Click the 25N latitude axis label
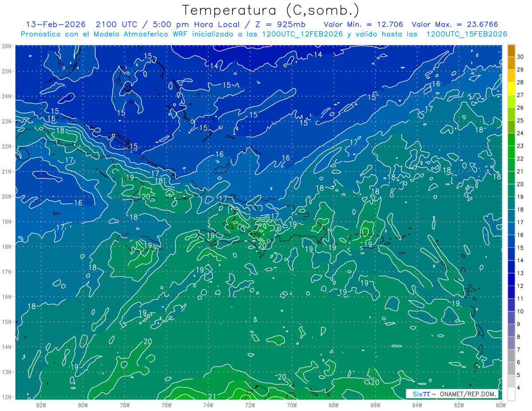This screenshot has width=532, height=411. coord(7,71)
